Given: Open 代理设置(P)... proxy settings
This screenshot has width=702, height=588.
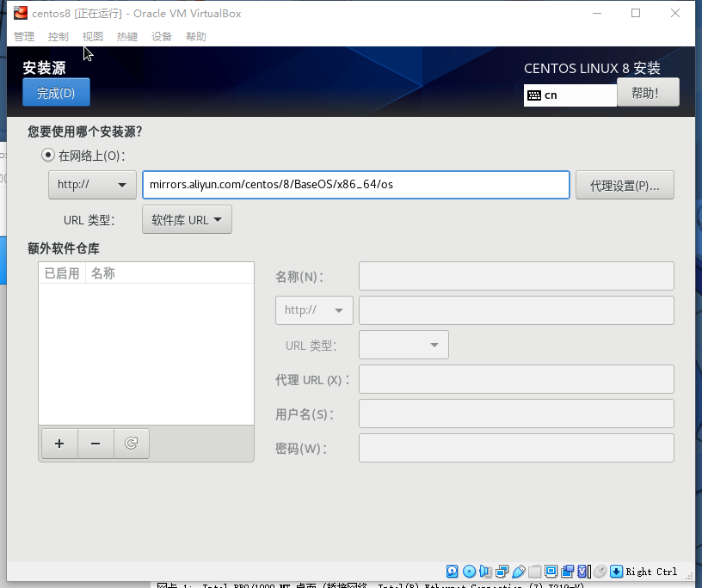Looking at the screenshot, I should click(x=625, y=185).
